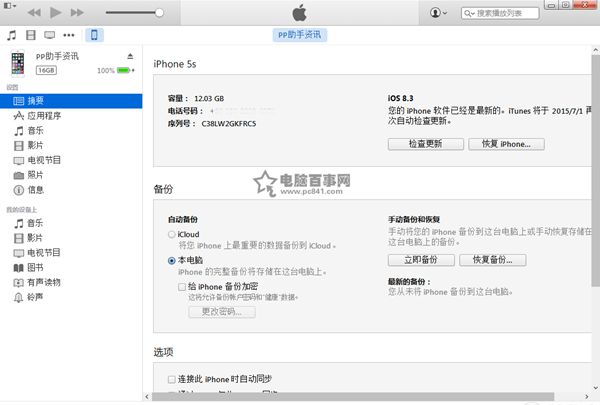Select 本电脑 backup radio option
This screenshot has height=405, width=600.
[x=171, y=260]
